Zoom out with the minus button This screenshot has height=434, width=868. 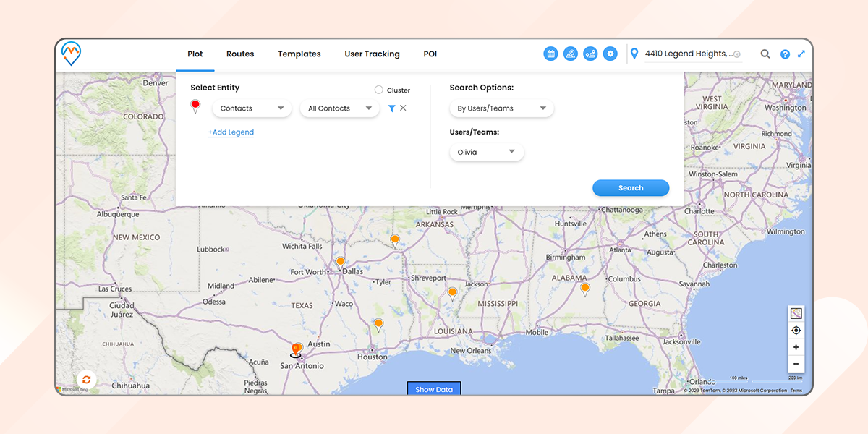click(796, 364)
